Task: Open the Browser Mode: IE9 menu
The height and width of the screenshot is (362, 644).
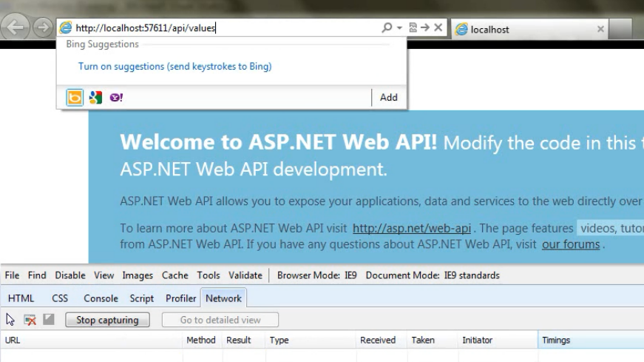Action: coord(317,275)
